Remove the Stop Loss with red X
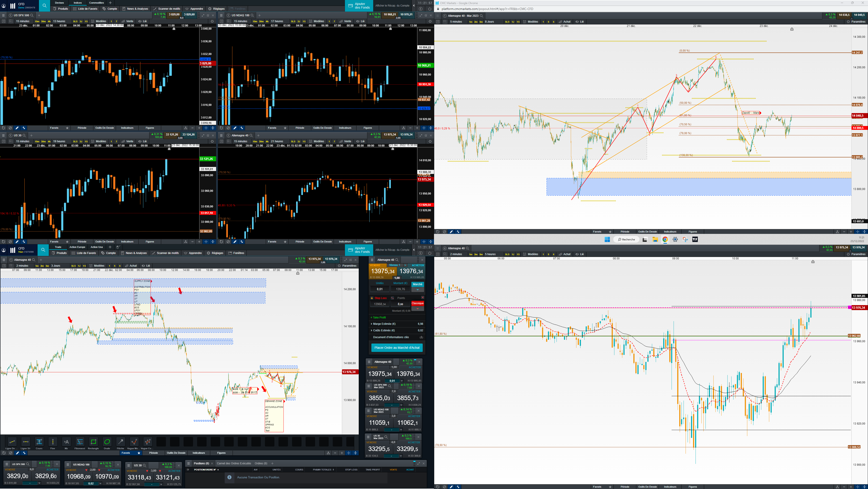This screenshot has height=489, width=868. tap(422, 297)
